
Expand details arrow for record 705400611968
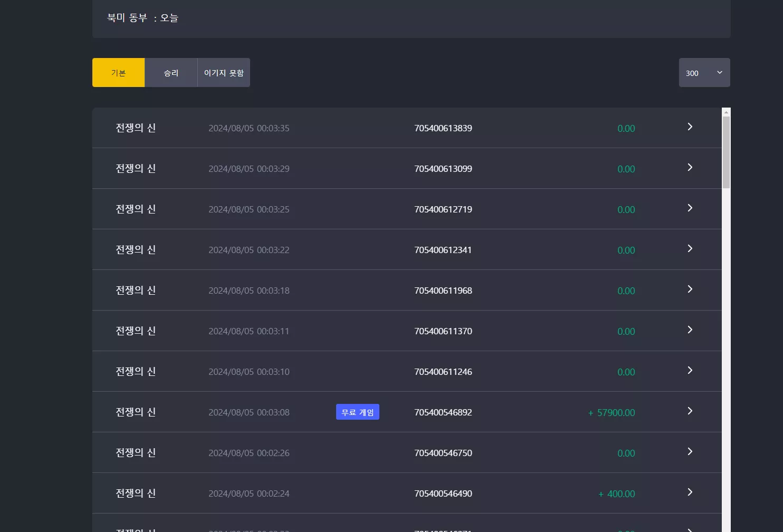tap(690, 289)
